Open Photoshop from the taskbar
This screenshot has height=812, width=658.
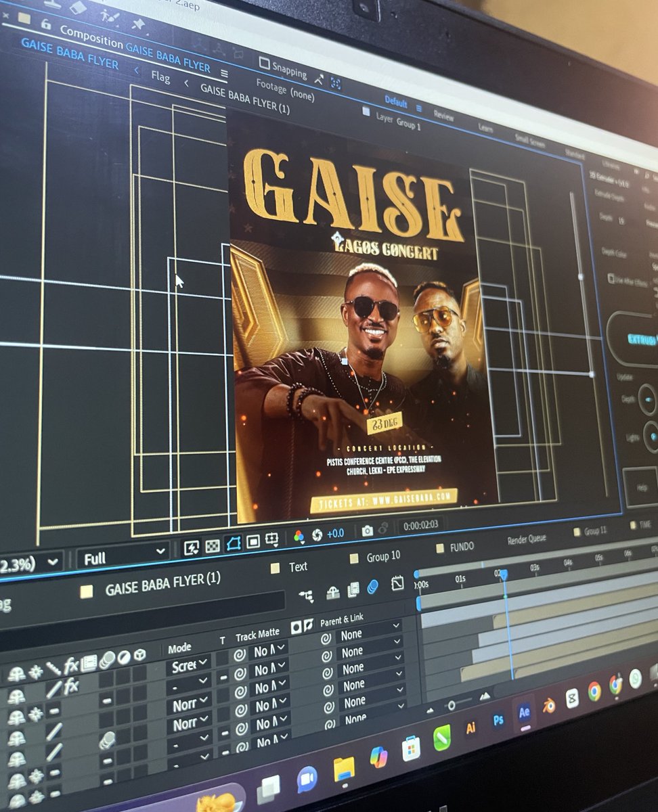(498, 720)
